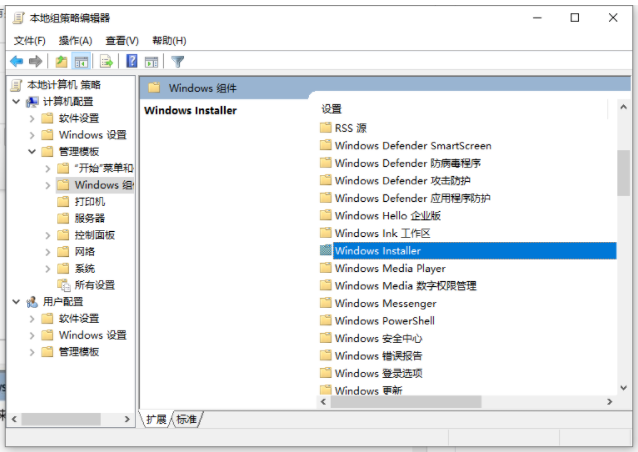The height and width of the screenshot is (452, 638).
Task: Expand the "开始"菜单和 tree node
Action: [x=48, y=168]
